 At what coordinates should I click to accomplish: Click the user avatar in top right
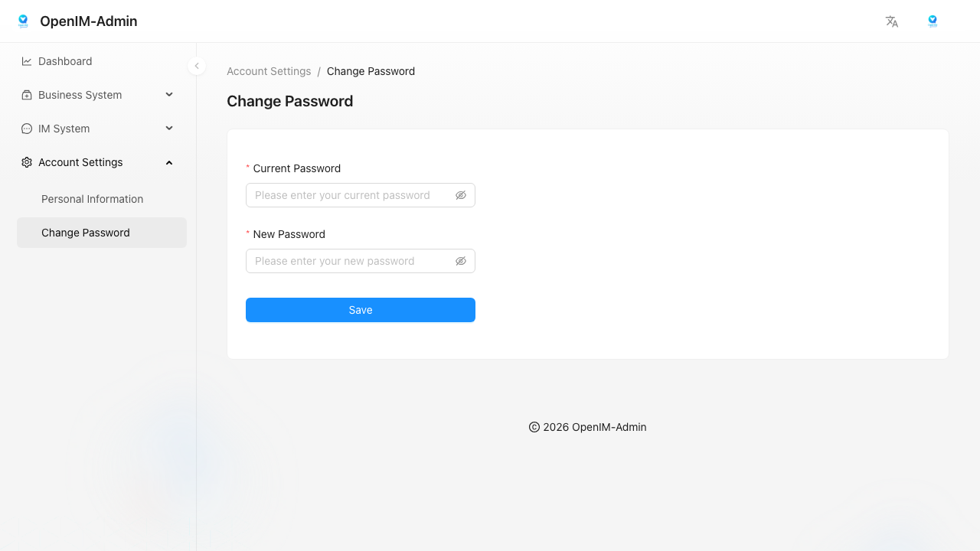click(933, 21)
